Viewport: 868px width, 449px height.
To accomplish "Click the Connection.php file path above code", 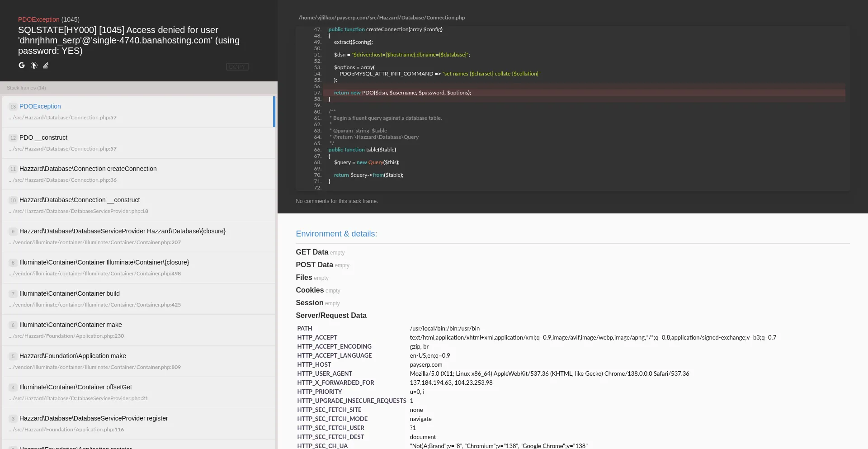I will point(382,18).
